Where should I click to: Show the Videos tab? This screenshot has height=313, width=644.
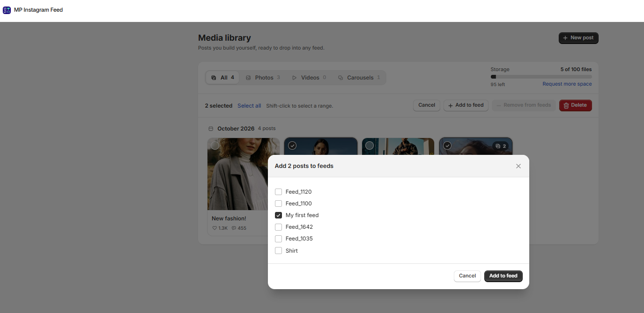pyautogui.click(x=309, y=78)
